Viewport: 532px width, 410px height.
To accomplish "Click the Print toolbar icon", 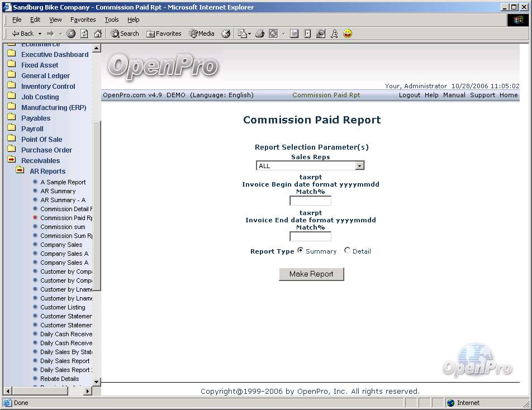I will 259,34.
